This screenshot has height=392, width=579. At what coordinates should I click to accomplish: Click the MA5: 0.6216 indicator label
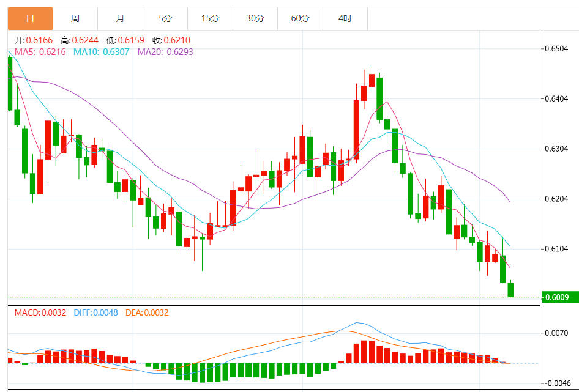click(x=40, y=52)
